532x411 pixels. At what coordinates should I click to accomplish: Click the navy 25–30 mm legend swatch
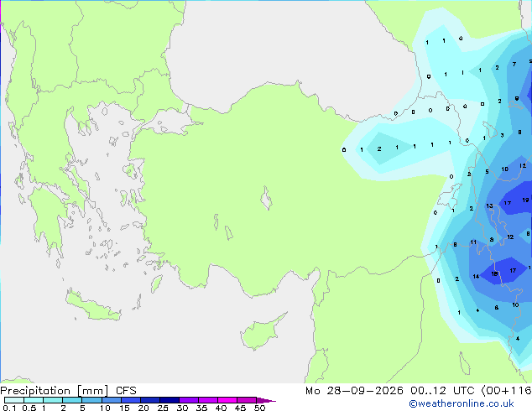[x=169, y=400]
